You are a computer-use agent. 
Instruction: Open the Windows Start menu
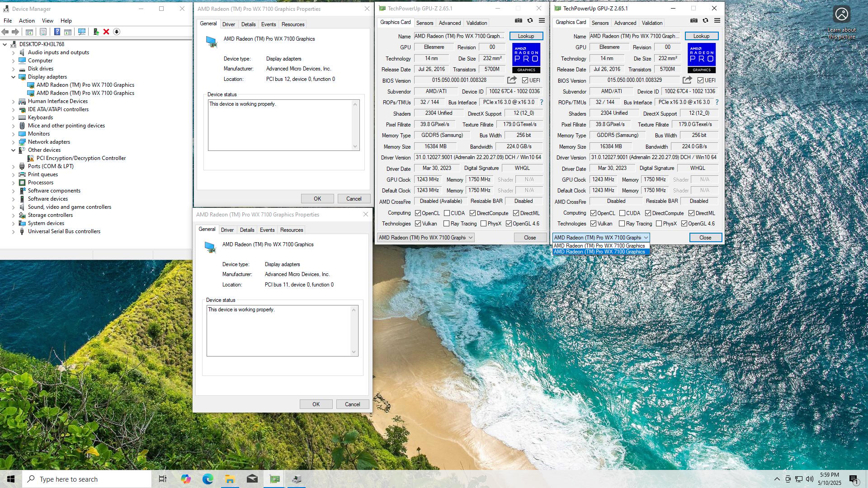click(x=11, y=479)
